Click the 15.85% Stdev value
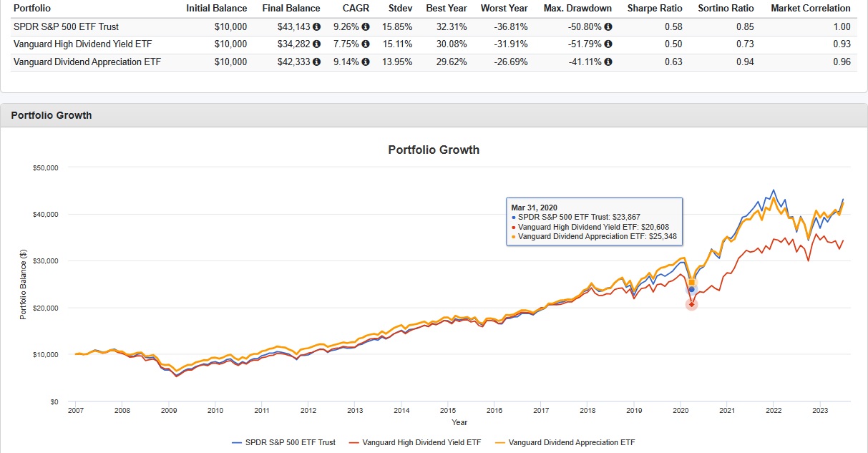This screenshot has height=453, width=868. point(397,27)
